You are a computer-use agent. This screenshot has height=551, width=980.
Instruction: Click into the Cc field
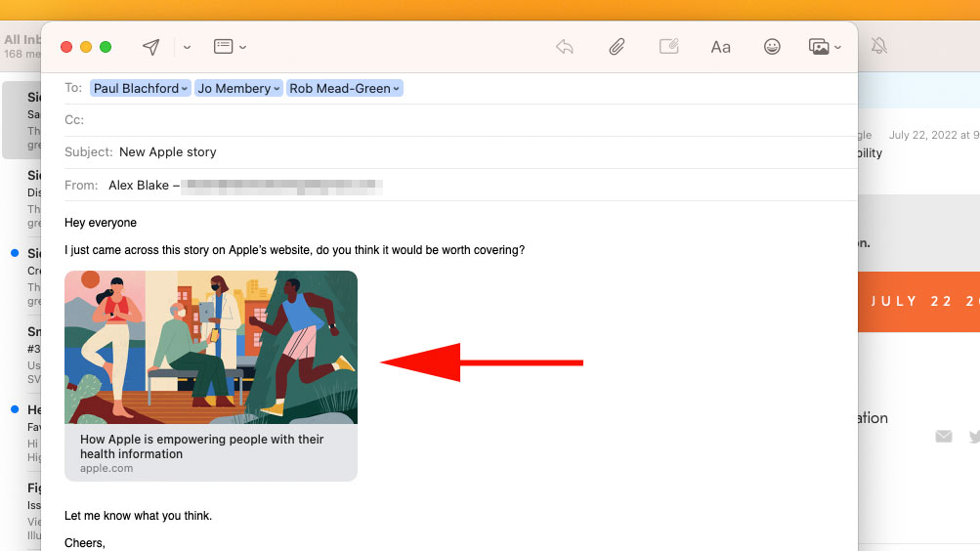460,120
